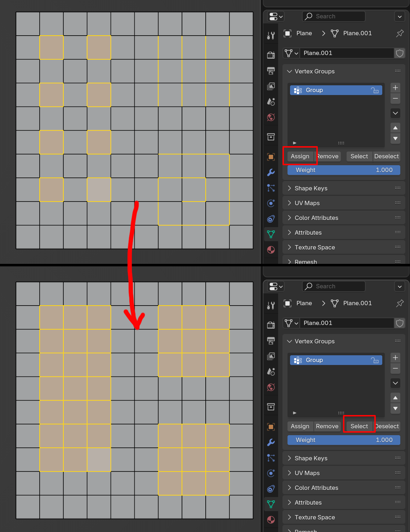Open Scene properties tab in upper panel
The image size is (410, 532).
(x=271, y=102)
